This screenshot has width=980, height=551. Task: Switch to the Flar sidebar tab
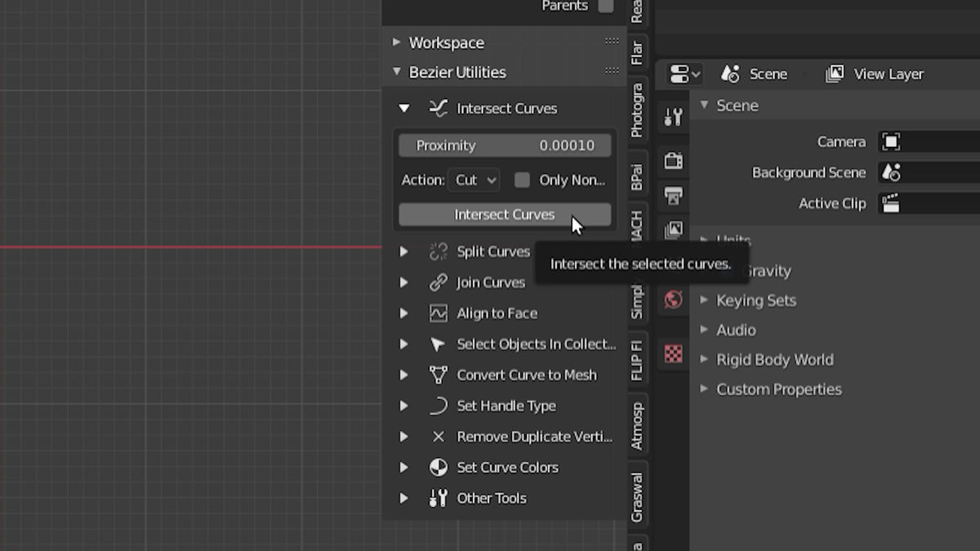(637, 53)
